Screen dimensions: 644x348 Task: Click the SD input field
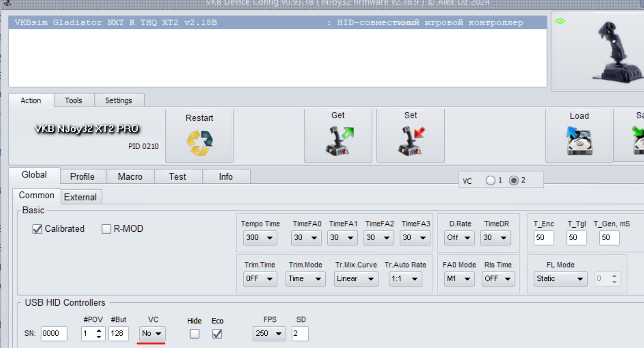click(300, 333)
